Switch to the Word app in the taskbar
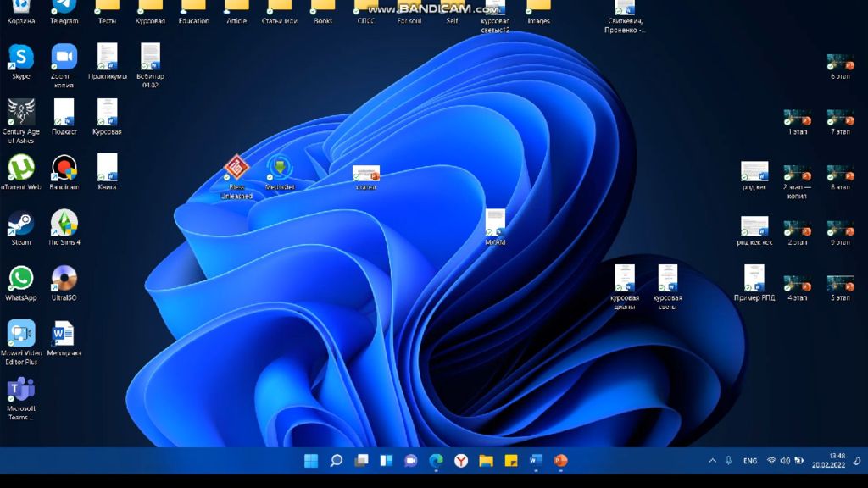Image resolution: width=868 pixels, height=488 pixels. click(536, 461)
